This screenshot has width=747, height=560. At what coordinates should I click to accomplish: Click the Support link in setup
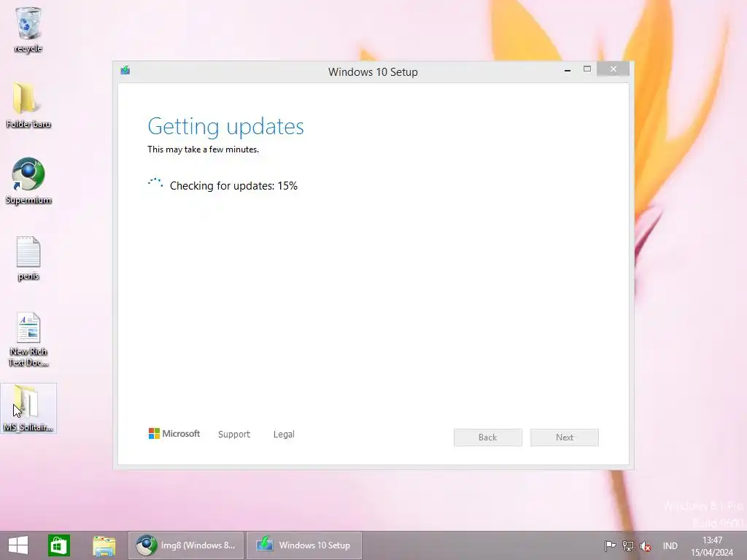[x=234, y=435]
